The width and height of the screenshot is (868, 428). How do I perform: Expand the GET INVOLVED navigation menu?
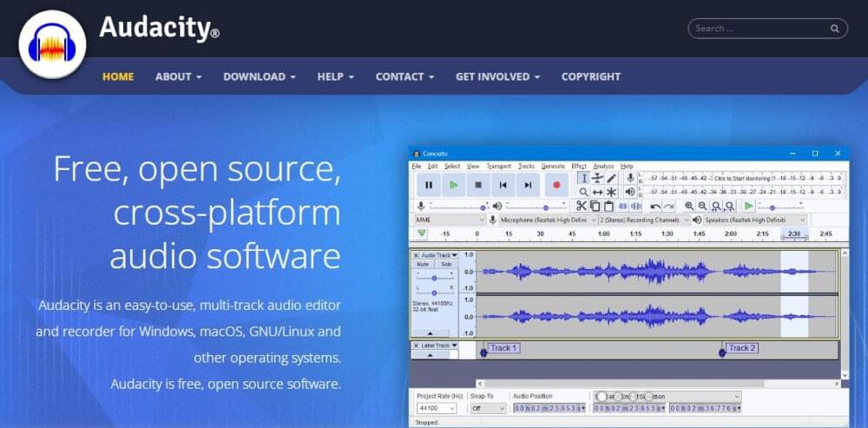click(497, 76)
